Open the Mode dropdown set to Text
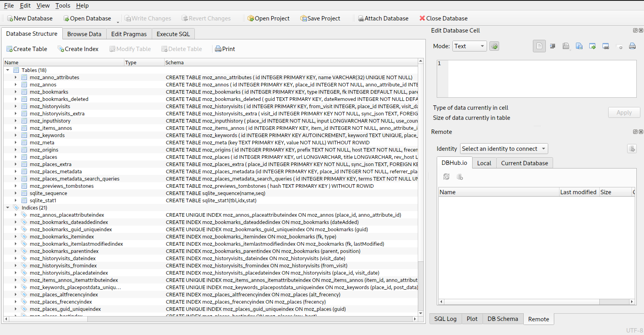644x335 pixels. tap(470, 46)
